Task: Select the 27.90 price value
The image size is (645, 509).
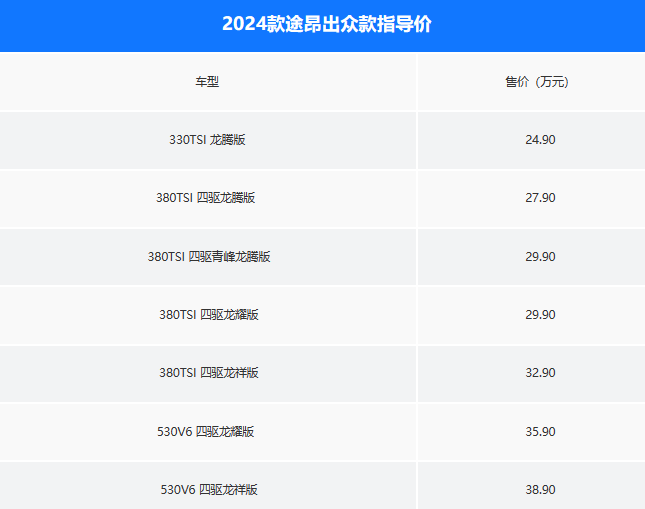Action: click(x=540, y=198)
